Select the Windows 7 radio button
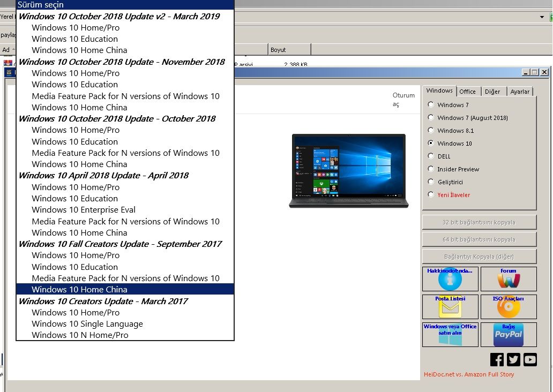The height and width of the screenshot is (392, 553). [x=431, y=104]
